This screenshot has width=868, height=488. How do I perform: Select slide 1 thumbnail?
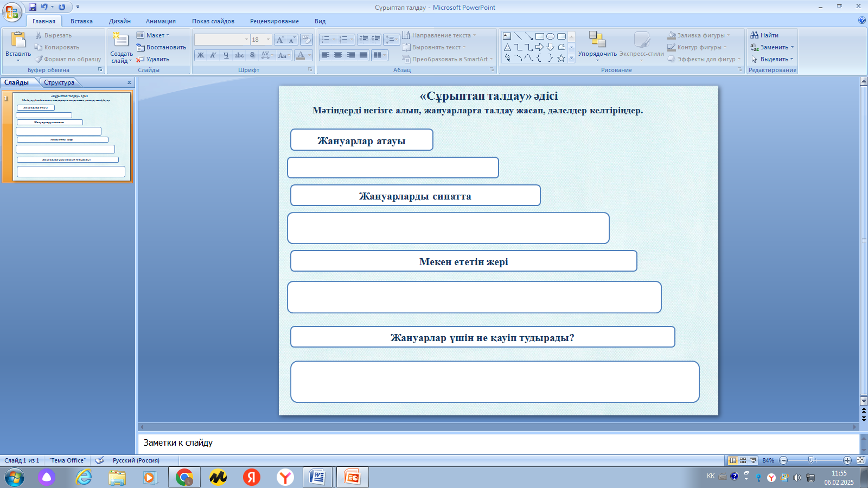pyautogui.click(x=72, y=136)
